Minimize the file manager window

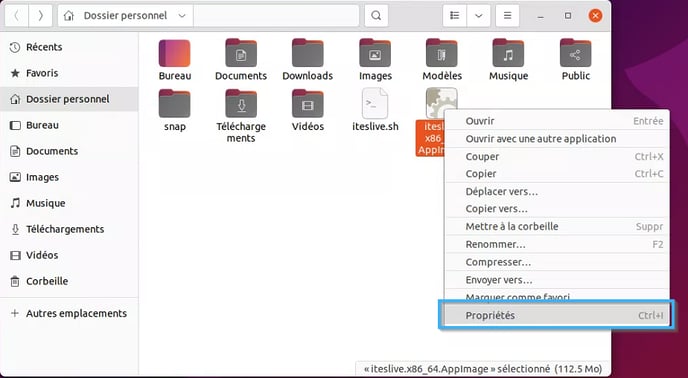[541, 16]
